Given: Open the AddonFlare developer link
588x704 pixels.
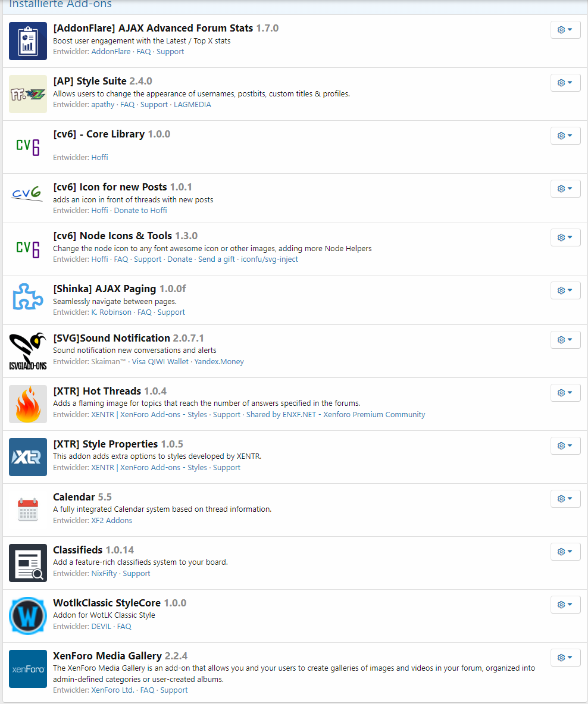Looking at the screenshot, I should click(111, 52).
